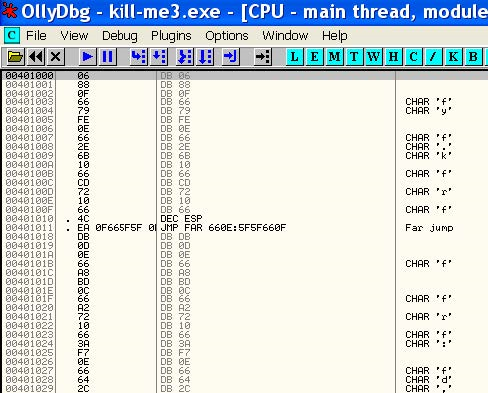Show Patches with slash button
Screen dimensions: 488x393
(x=433, y=57)
